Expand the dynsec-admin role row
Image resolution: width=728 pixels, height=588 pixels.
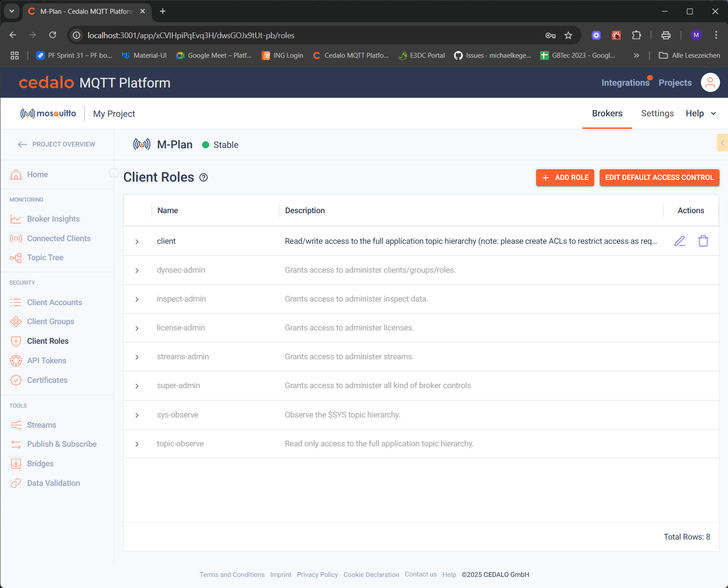[137, 270]
